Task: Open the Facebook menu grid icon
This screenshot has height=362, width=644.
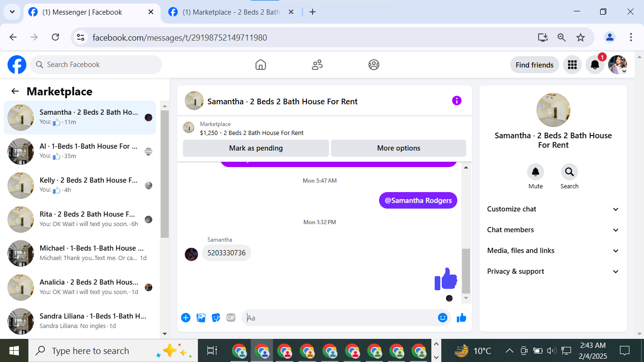Action: pos(572,65)
